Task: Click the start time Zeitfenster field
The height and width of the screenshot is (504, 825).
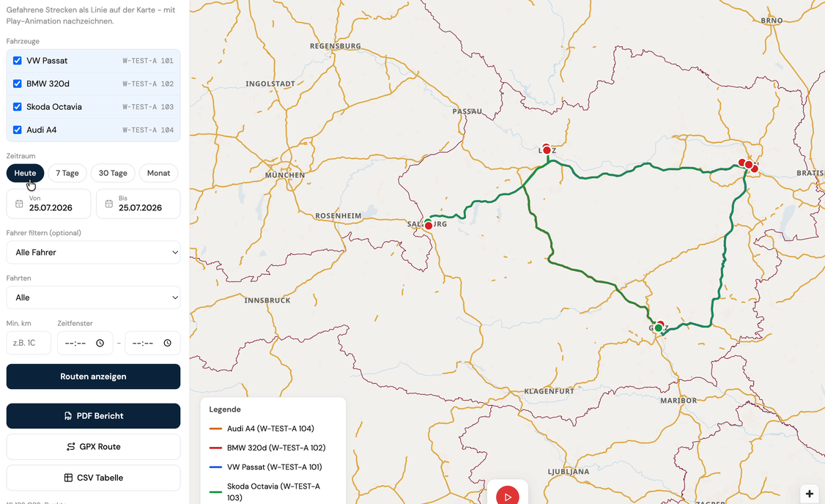Action: [85, 343]
